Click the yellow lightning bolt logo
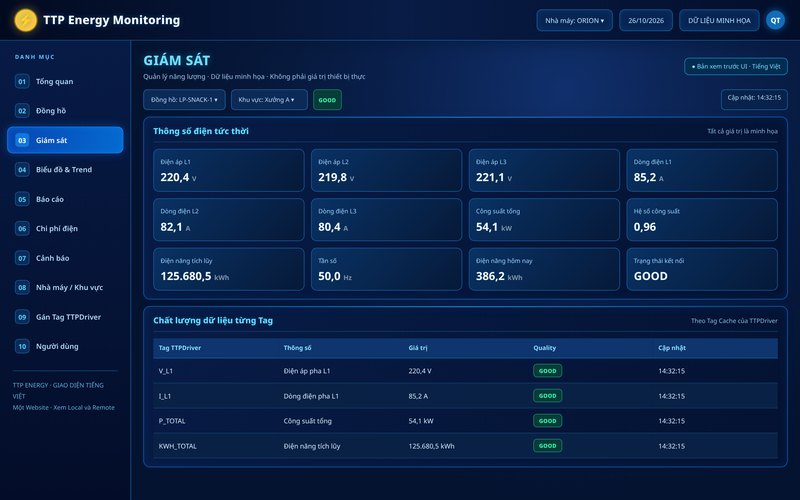Image resolution: width=800 pixels, height=500 pixels. pos(26,20)
